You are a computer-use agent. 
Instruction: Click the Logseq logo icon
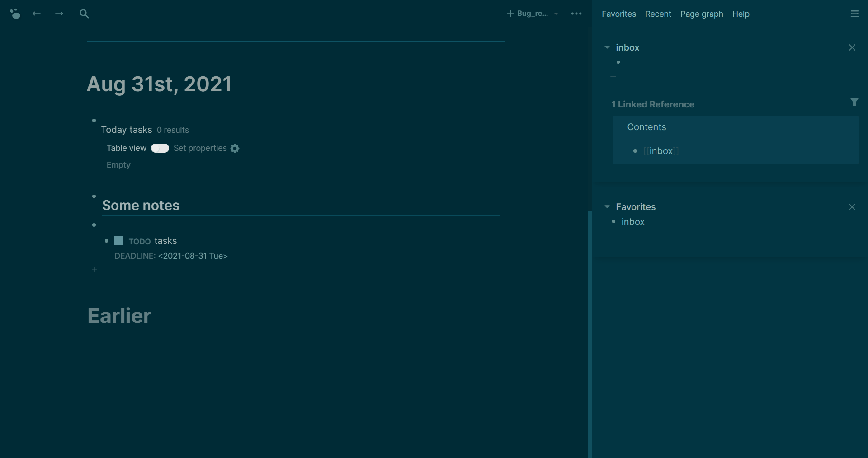click(15, 14)
